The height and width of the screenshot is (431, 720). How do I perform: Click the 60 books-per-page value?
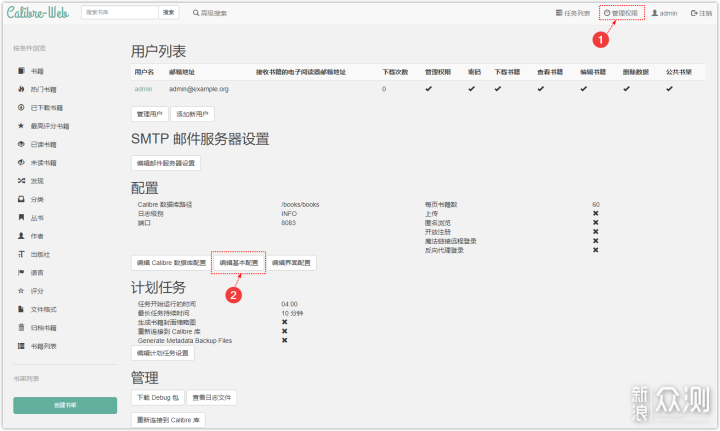point(596,205)
